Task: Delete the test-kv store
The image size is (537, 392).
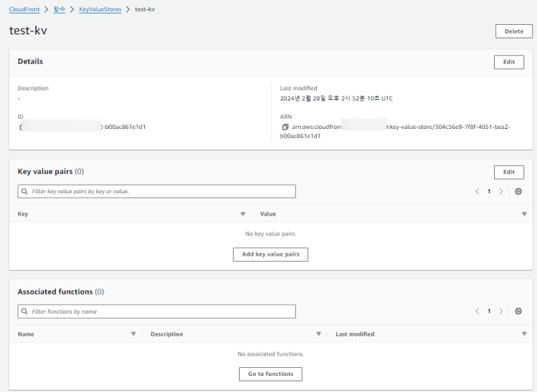Action: pos(514,31)
